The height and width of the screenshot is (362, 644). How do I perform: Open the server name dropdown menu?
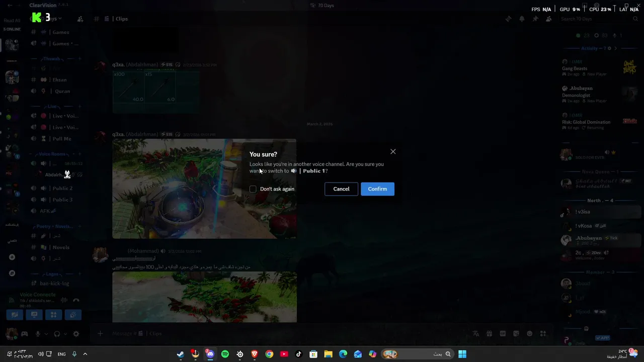(47, 19)
